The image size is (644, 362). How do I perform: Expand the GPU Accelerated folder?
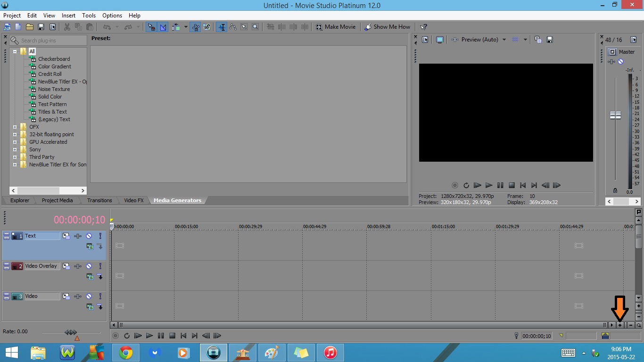pos(15,142)
